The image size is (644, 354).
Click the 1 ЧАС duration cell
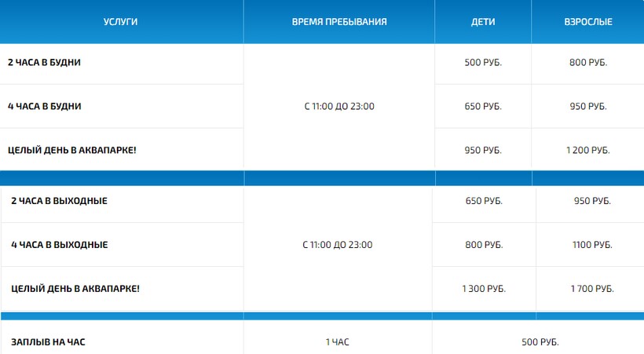point(338,343)
